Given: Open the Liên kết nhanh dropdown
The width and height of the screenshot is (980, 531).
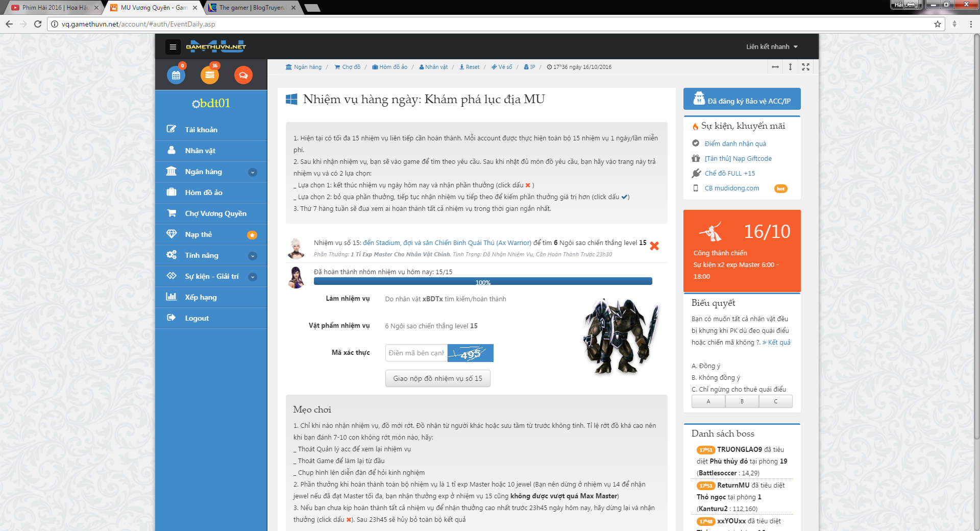Looking at the screenshot, I should click(771, 46).
